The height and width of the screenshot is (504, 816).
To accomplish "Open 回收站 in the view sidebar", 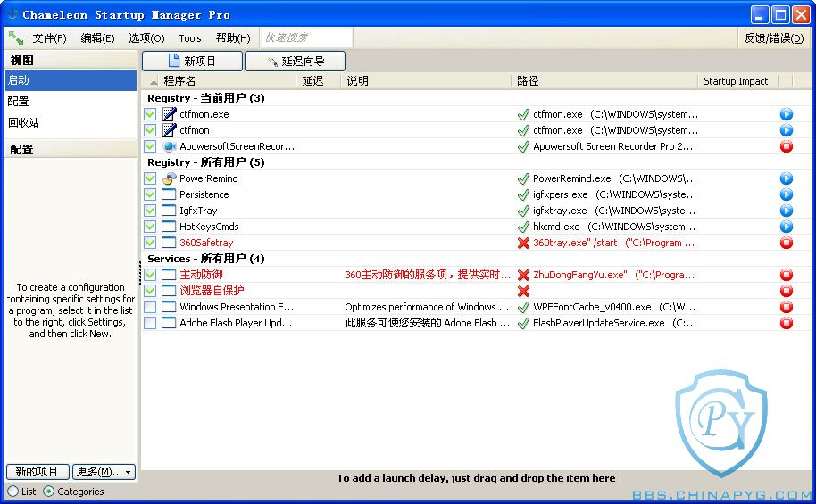I will tap(71, 123).
